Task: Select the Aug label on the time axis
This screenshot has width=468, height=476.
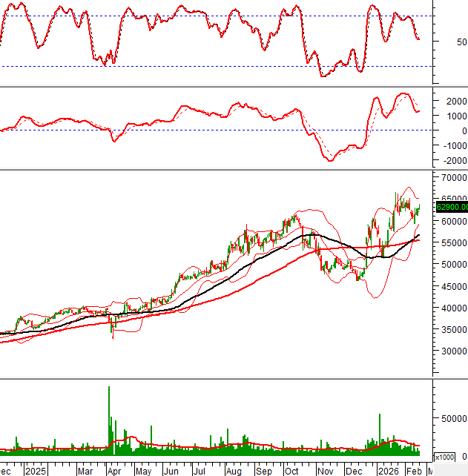Action: [234, 471]
